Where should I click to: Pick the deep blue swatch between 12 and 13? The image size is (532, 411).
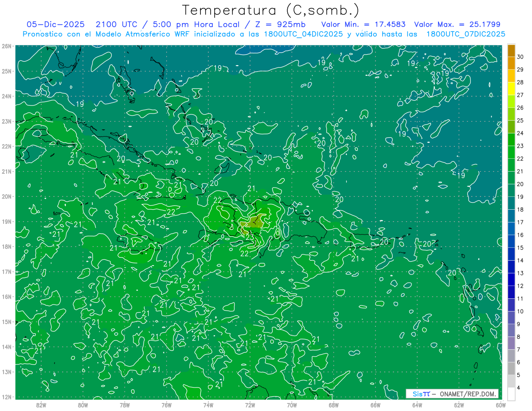click(x=511, y=279)
